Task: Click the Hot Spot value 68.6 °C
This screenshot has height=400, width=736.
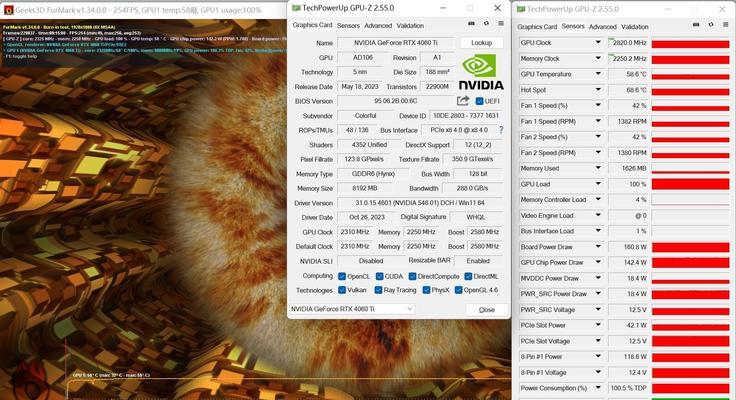Action: 628,90
